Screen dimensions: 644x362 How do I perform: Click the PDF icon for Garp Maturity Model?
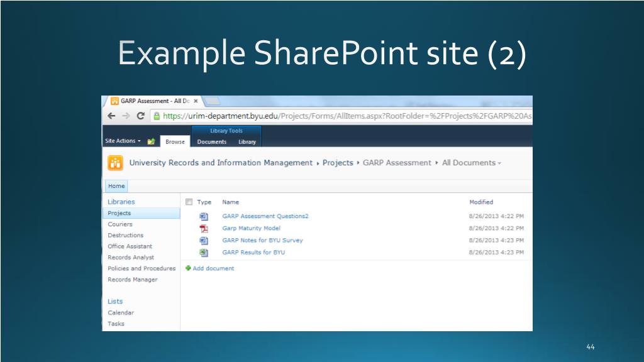pyautogui.click(x=204, y=229)
